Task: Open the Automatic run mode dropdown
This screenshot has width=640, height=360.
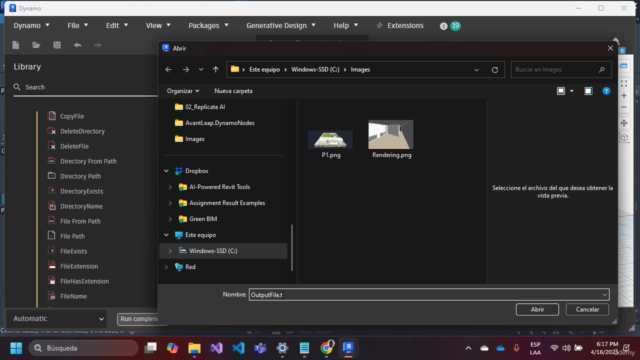Action: (x=58, y=318)
